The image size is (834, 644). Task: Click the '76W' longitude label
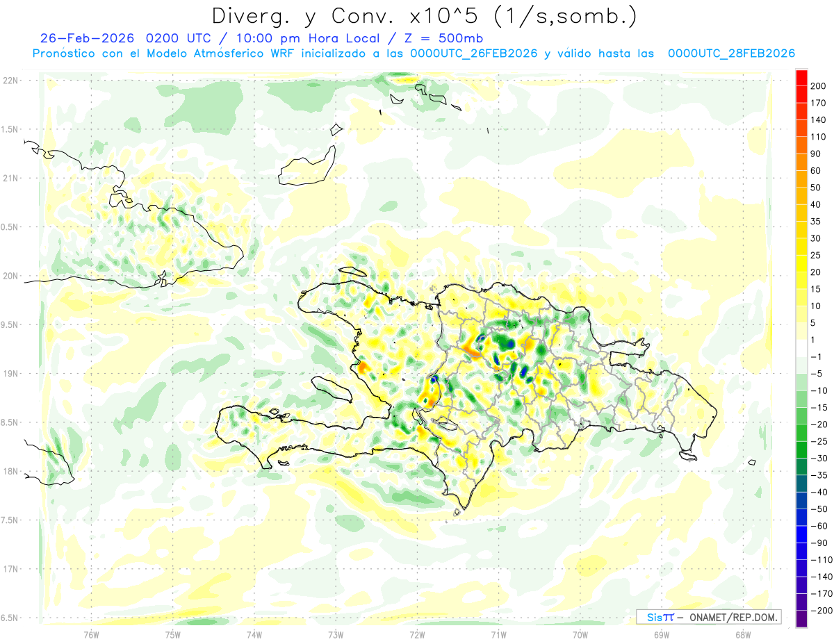pyautogui.click(x=91, y=634)
